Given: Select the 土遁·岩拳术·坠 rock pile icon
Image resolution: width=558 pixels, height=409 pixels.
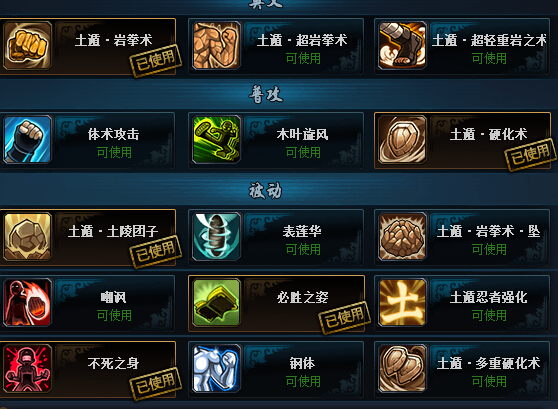Looking at the screenshot, I should pyautogui.click(x=402, y=236).
